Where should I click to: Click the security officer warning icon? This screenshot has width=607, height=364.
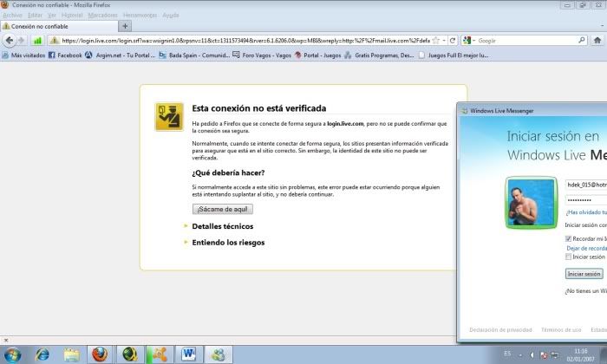(170, 117)
